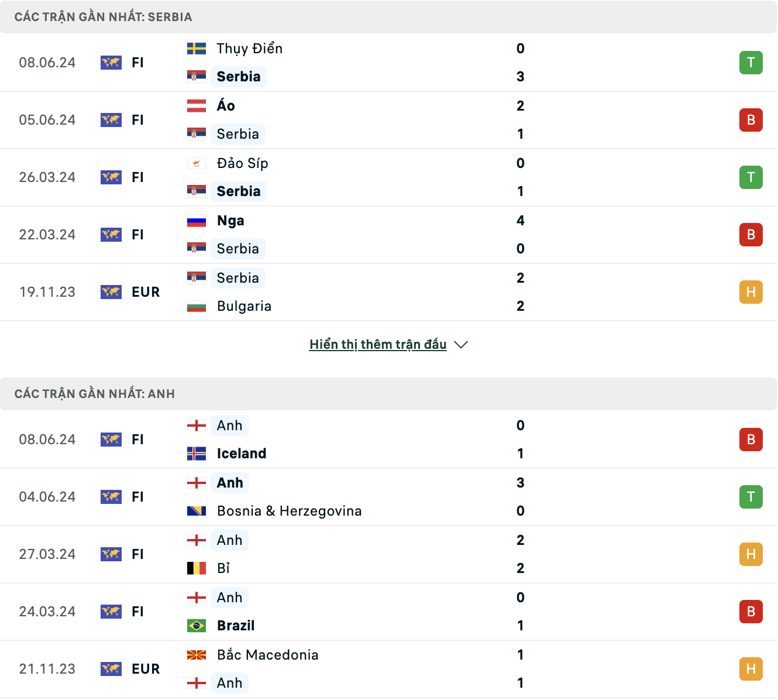Click orange H badge for Anh–Bỉ match
This screenshot has height=700, width=778.
(751, 554)
